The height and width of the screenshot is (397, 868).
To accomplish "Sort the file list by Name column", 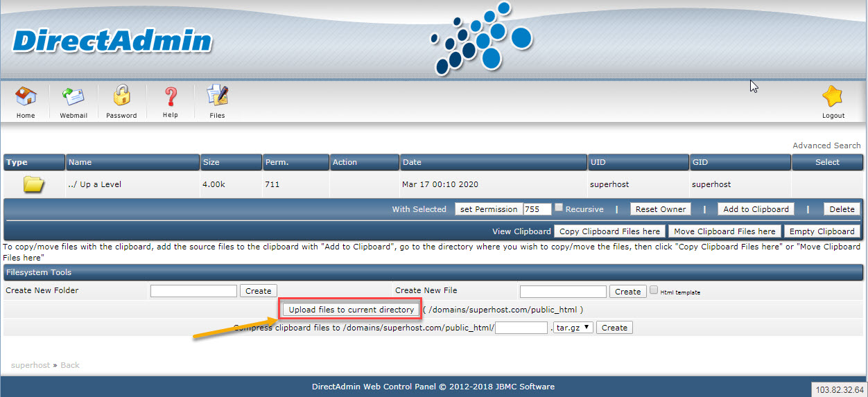I will click(80, 162).
